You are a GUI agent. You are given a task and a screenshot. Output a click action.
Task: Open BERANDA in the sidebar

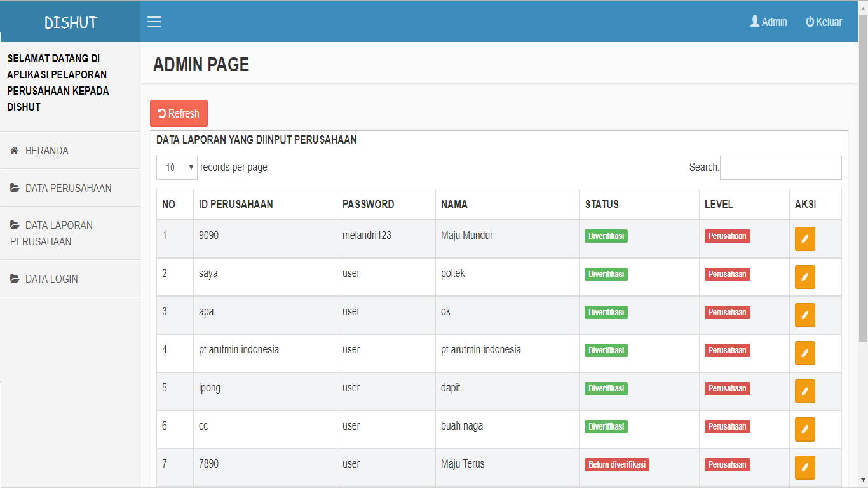(x=46, y=151)
